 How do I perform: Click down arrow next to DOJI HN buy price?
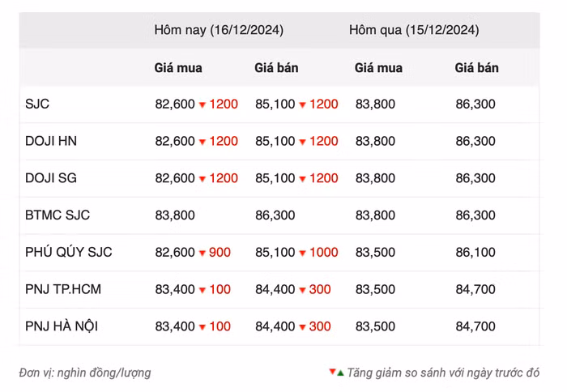[202, 142]
